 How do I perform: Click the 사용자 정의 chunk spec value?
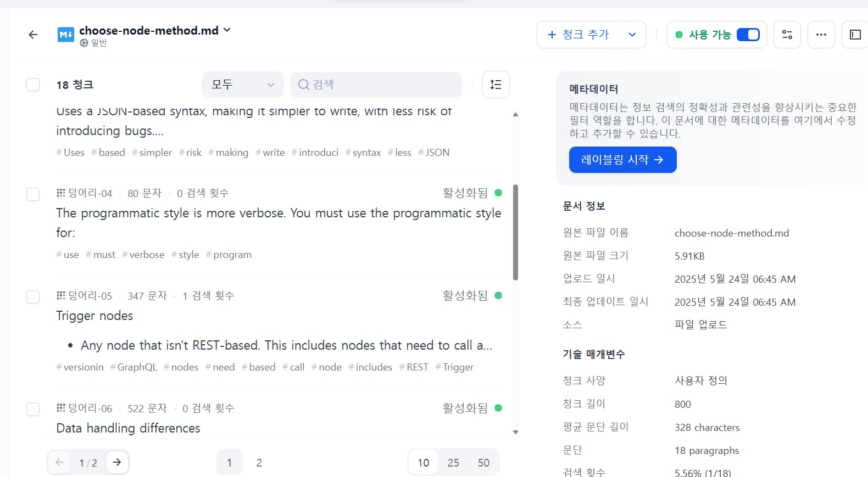click(701, 381)
